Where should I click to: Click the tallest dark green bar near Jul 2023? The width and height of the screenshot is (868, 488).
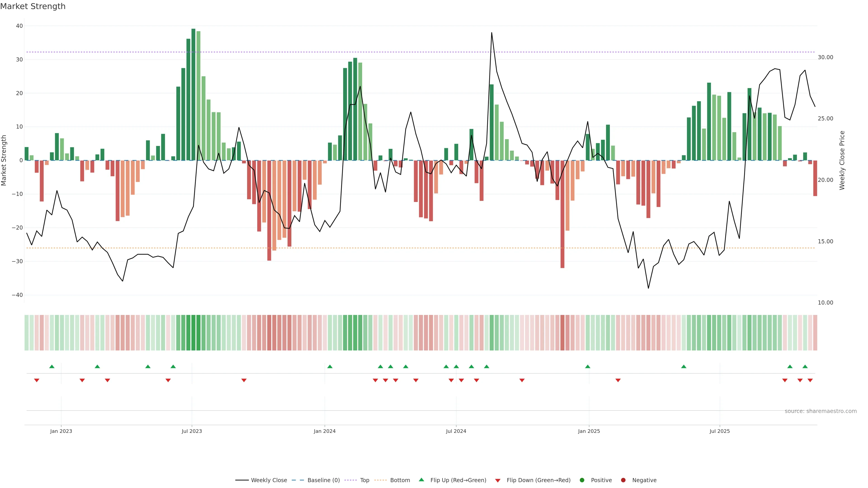[x=193, y=94]
